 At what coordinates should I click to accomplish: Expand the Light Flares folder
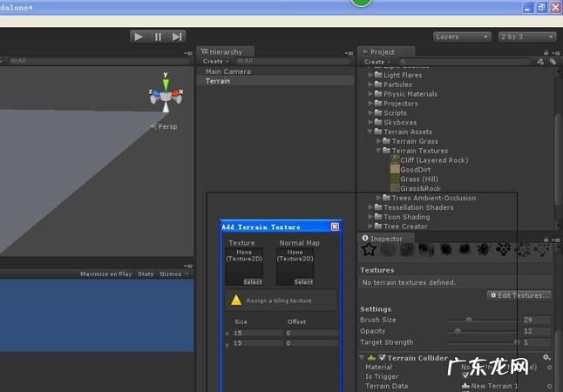pyautogui.click(x=371, y=75)
